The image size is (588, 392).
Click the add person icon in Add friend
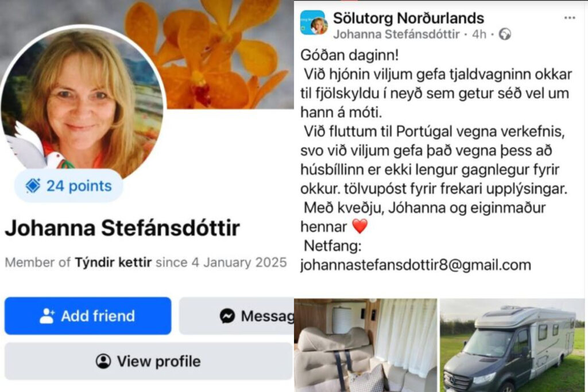click(47, 316)
